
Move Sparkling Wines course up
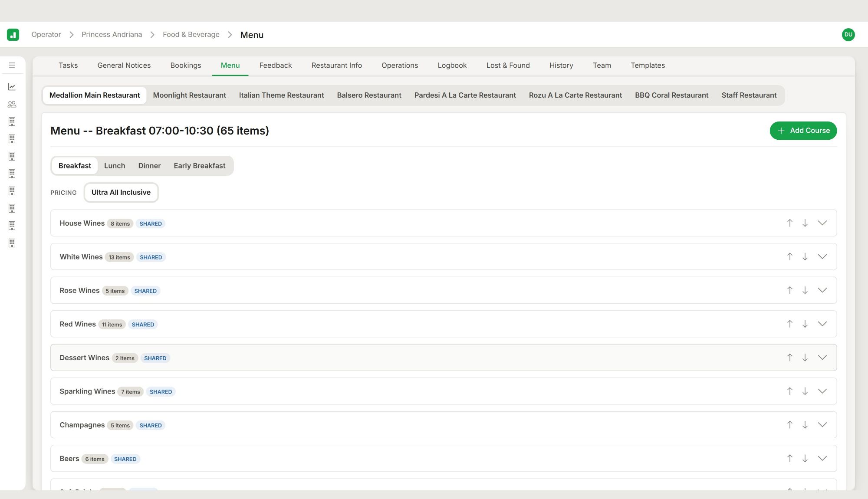point(790,391)
